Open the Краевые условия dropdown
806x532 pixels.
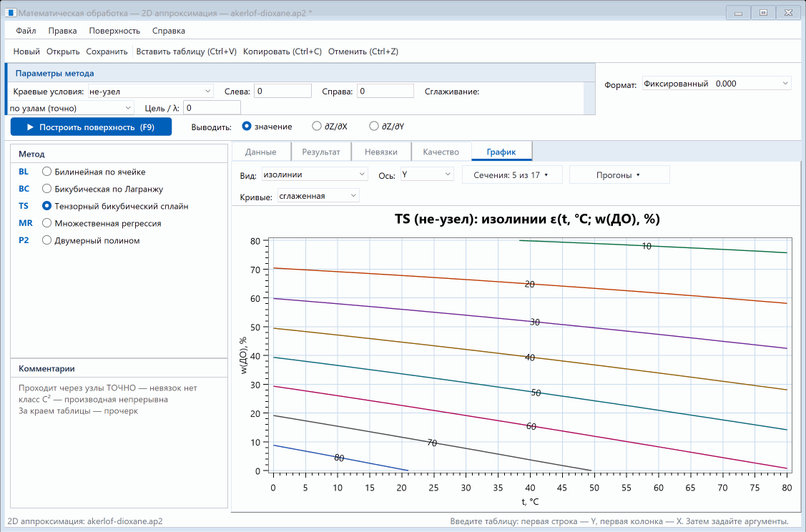[x=151, y=92]
